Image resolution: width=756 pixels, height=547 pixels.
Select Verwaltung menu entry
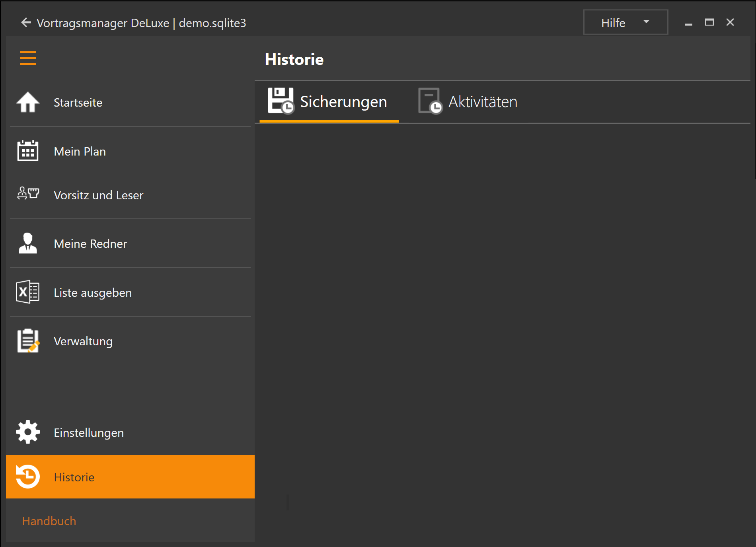tap(130, 341)
